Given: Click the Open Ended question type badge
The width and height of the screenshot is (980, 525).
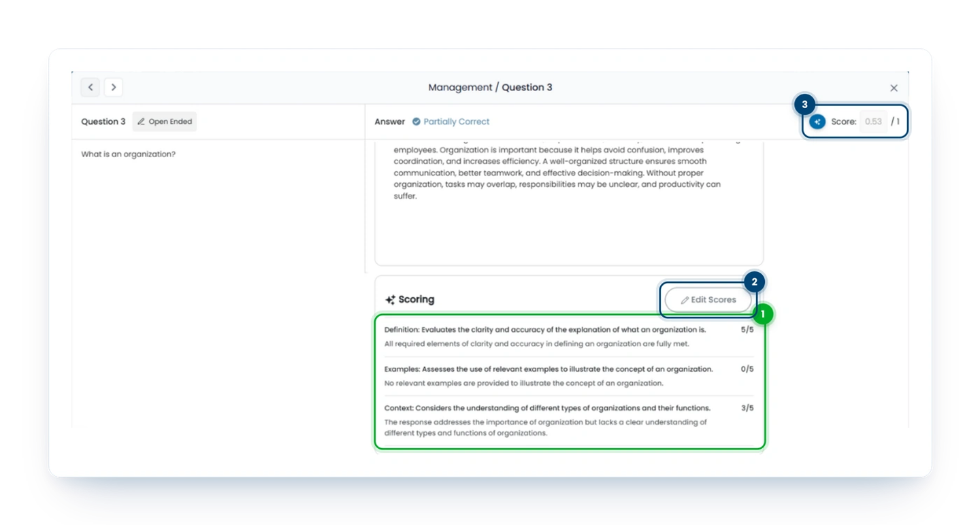Looking at the screenshot, I should (165, 122).
